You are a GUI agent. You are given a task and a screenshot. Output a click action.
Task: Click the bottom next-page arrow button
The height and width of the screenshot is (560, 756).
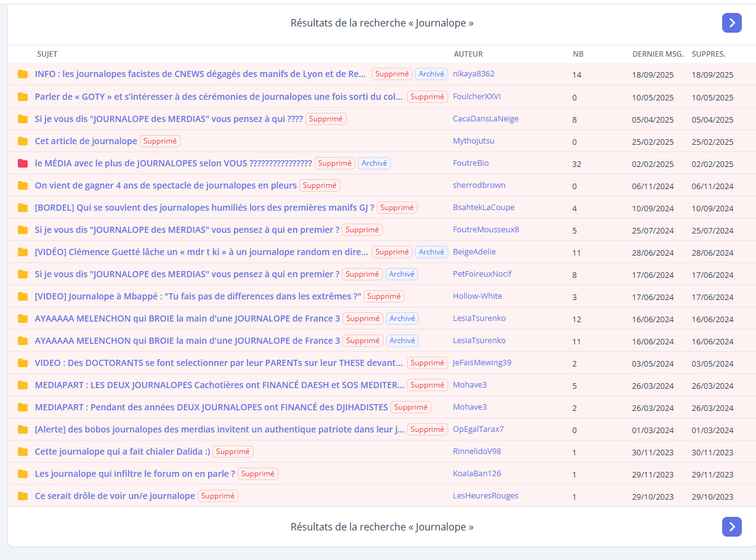(731, 527)
